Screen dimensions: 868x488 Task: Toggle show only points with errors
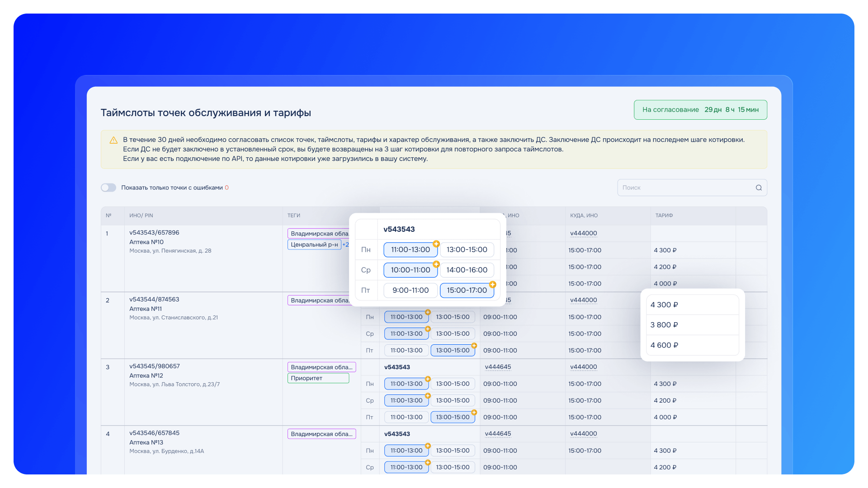coord(108,188)
